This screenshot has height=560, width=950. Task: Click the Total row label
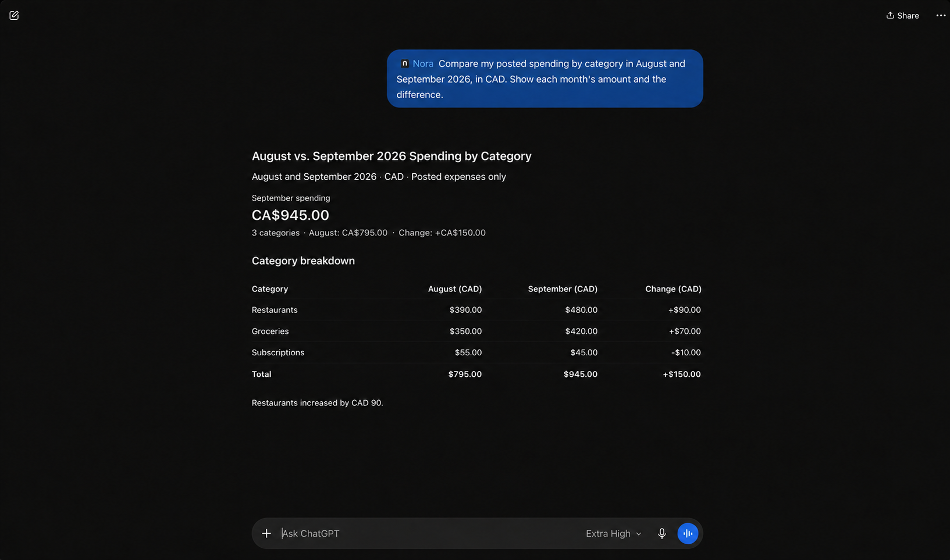tap(261, 374)
